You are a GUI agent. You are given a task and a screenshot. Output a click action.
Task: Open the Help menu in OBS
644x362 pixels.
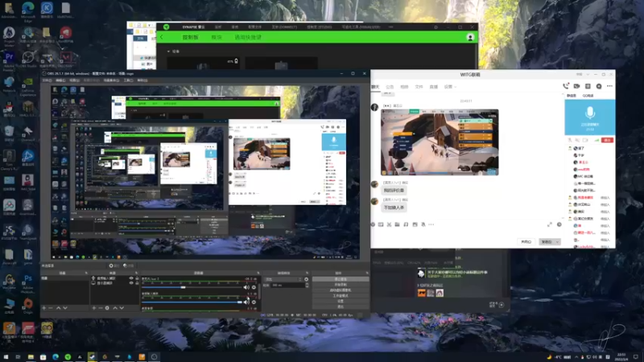pyautogui.click(x=142, y=80)
